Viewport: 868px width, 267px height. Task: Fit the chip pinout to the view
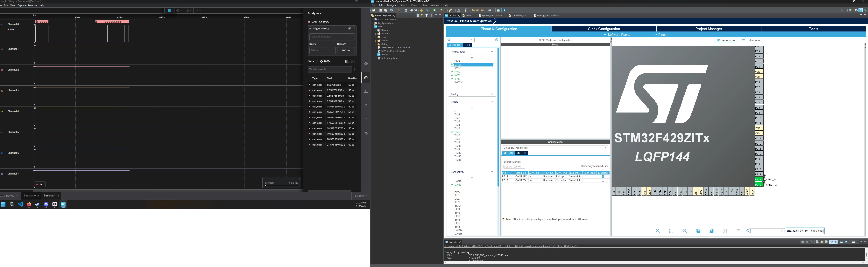[x=671, y=231]
